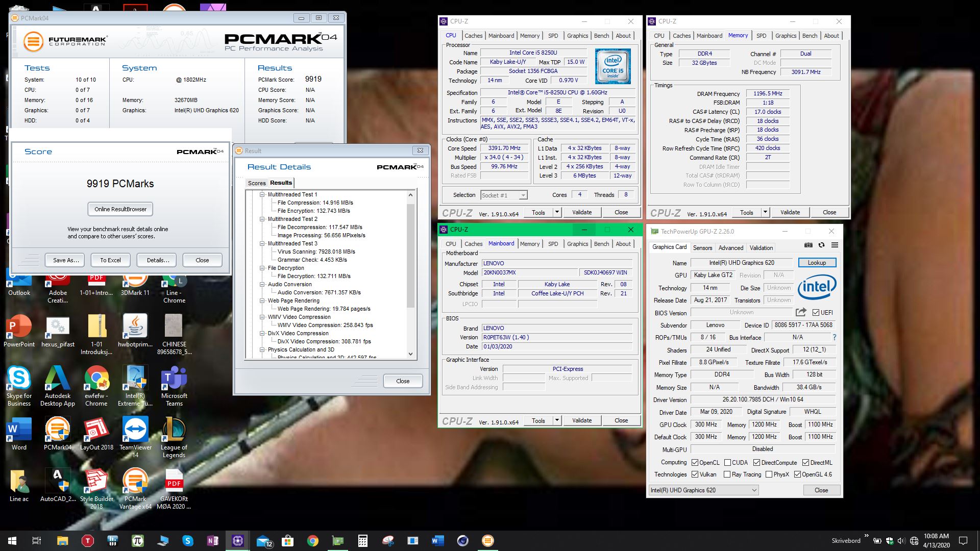Open the hwbotprime desktop icon

pos(135,331)
